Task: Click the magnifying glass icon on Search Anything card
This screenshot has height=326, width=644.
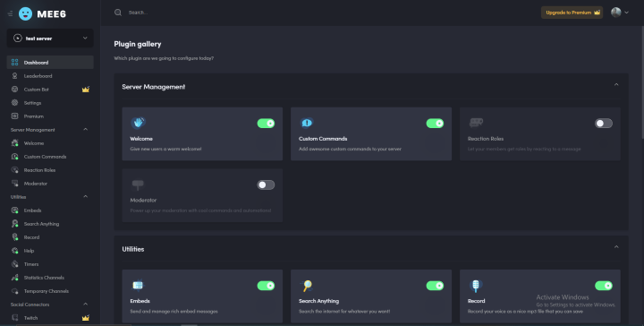Action: (307, 286)
